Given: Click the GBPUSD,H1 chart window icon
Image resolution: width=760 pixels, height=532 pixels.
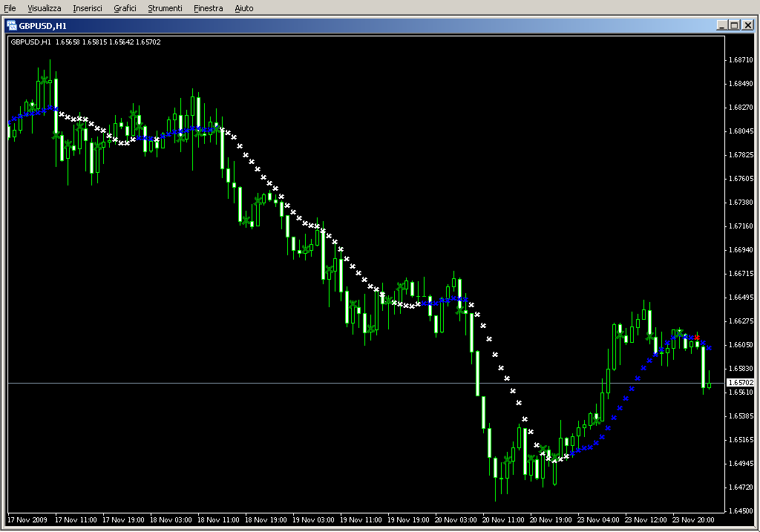Looking at the screenshot, I should (x=12, y=25).
